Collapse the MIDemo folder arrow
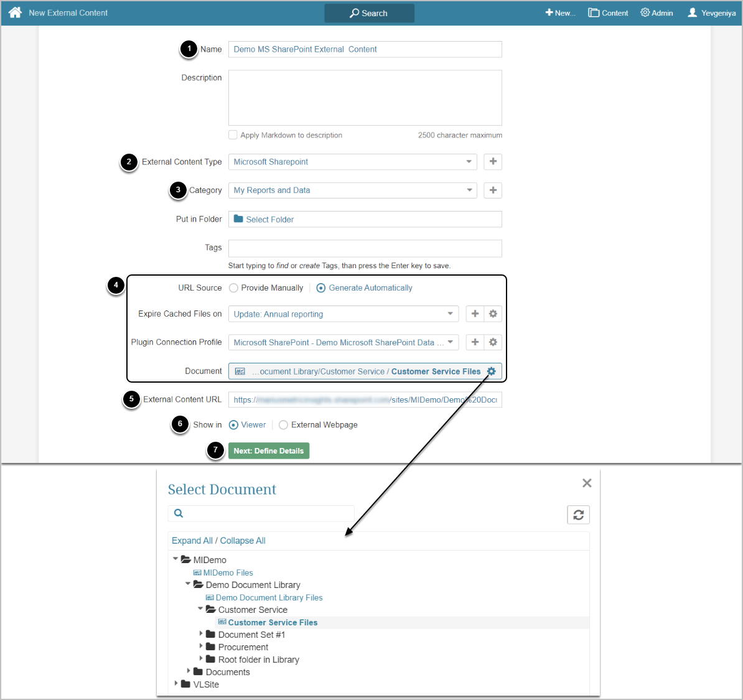Screen dimensions: 743x700 click(175, 559)
